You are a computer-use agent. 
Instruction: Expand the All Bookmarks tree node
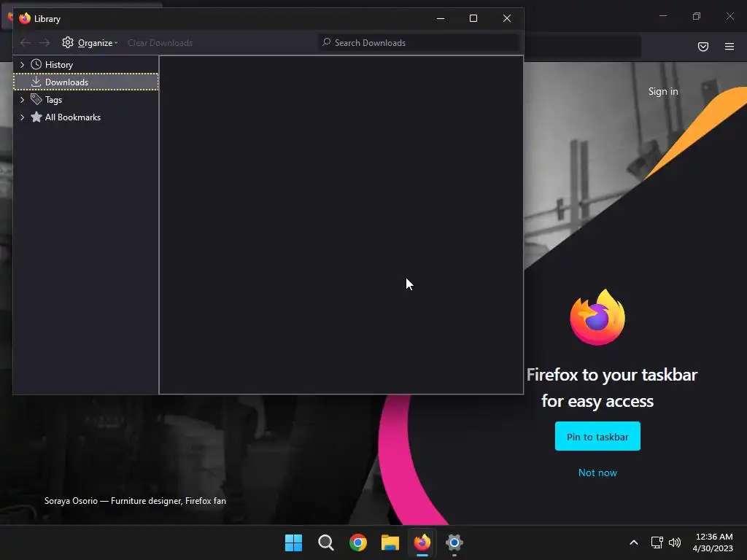tap(22, 117)
